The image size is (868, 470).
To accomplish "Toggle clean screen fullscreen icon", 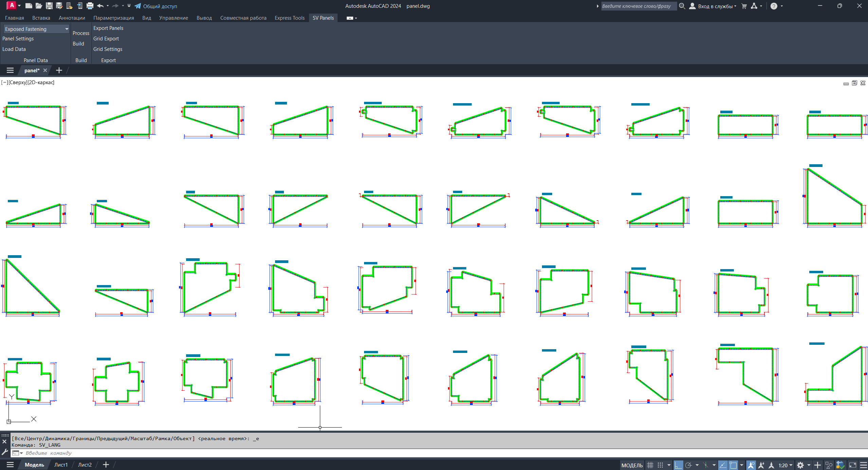I will coord(853,465).
